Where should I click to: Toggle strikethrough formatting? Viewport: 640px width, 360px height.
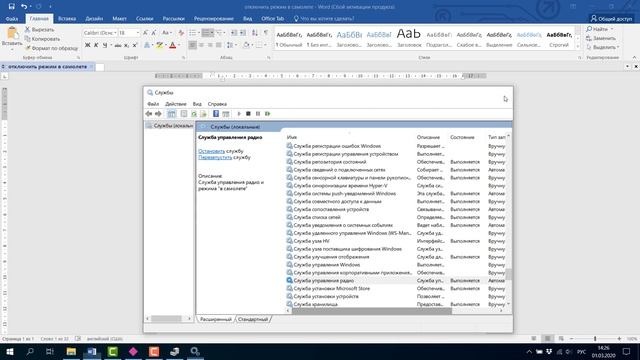pos(118,45)
